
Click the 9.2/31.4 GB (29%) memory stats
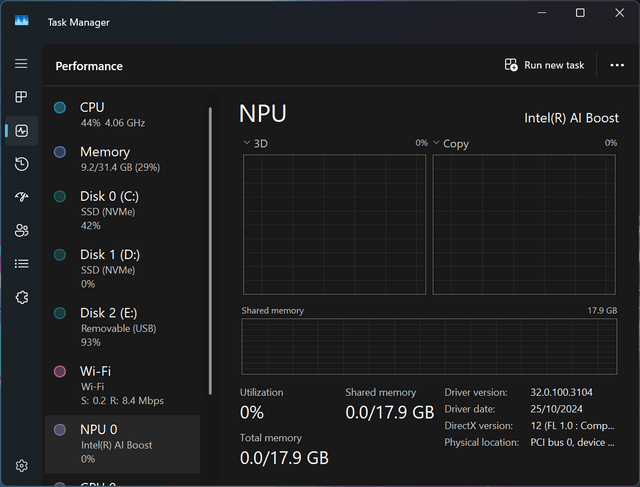coord(120,167)
